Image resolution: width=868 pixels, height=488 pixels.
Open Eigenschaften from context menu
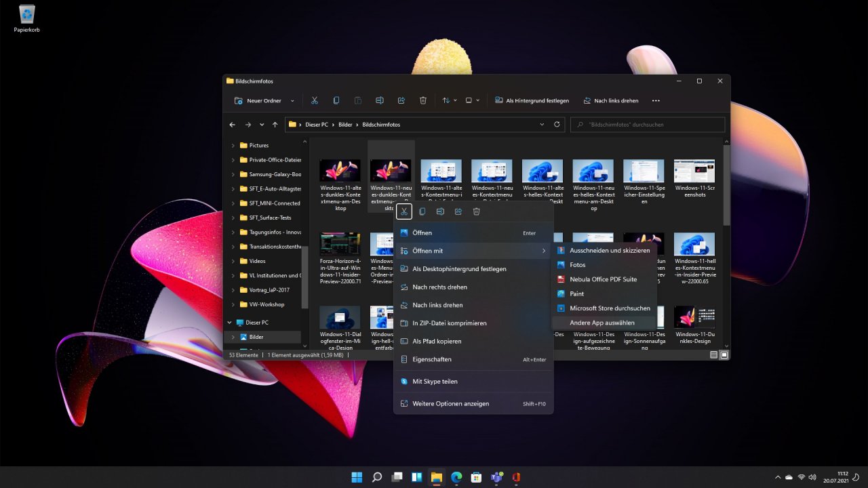click(473, 359)
